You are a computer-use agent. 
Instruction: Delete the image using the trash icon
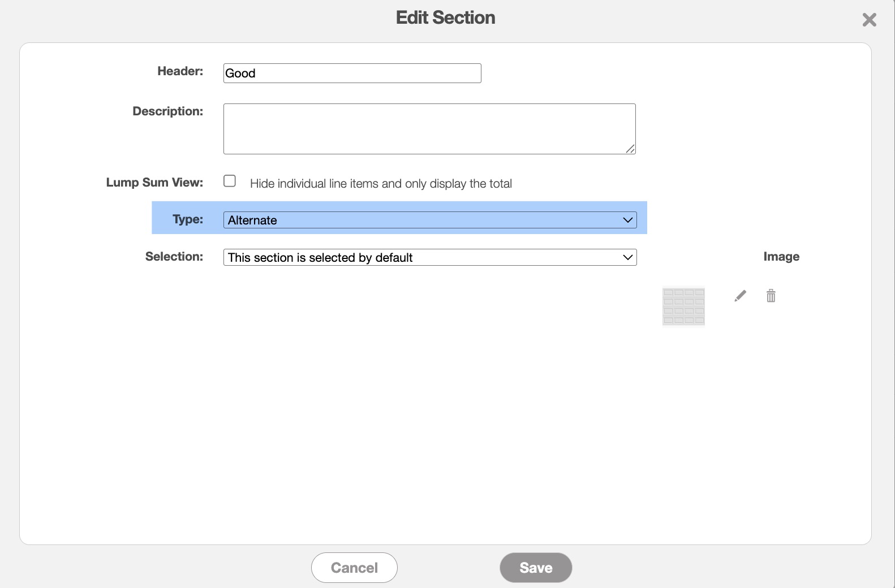click(x=771, y=296)
